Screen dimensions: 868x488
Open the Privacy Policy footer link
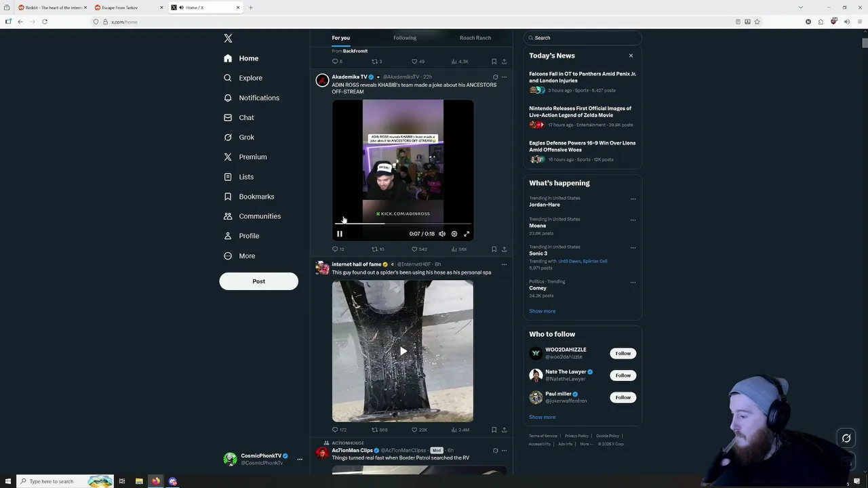tap(576, 436)
